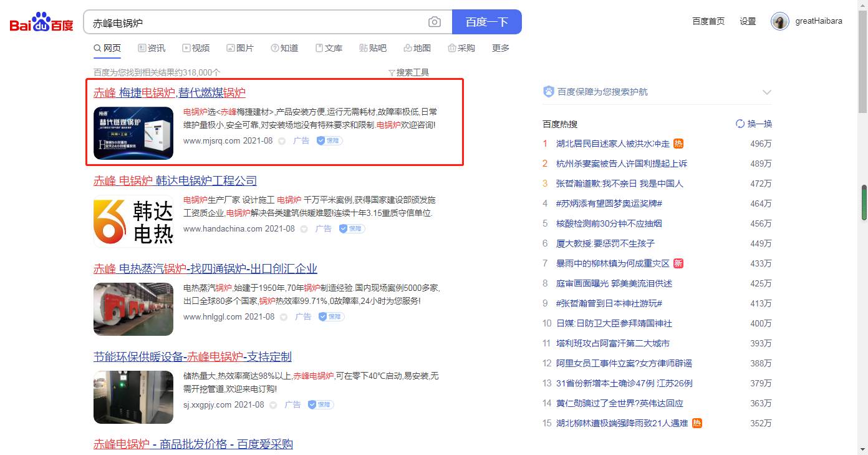This screenshot has width=868, height=455.
Task: Expand arrow next to sj.xxgpjy.com
Action: pyautogui.click(x=273, y=405)
